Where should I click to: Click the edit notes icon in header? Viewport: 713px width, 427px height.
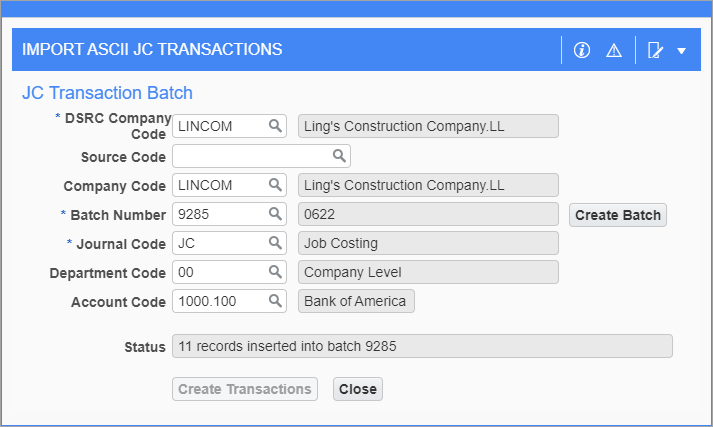click(x=655, y=50)
